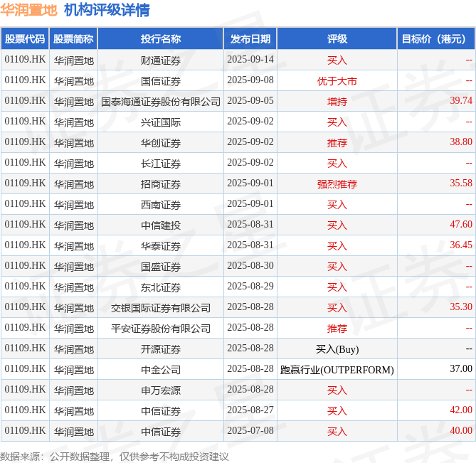Viewport: 476px width, 463px height.
Task: Click the 买入(Buy) rating
Action: 337,349
